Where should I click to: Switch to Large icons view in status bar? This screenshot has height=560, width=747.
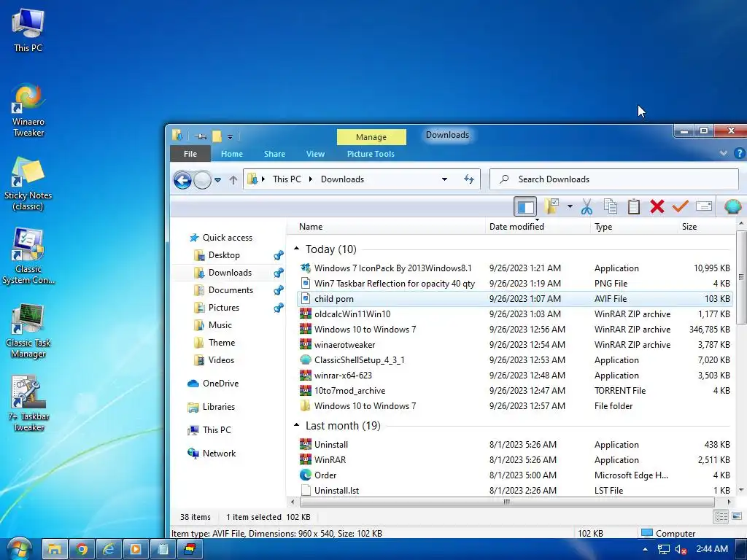tap(737, 516)
